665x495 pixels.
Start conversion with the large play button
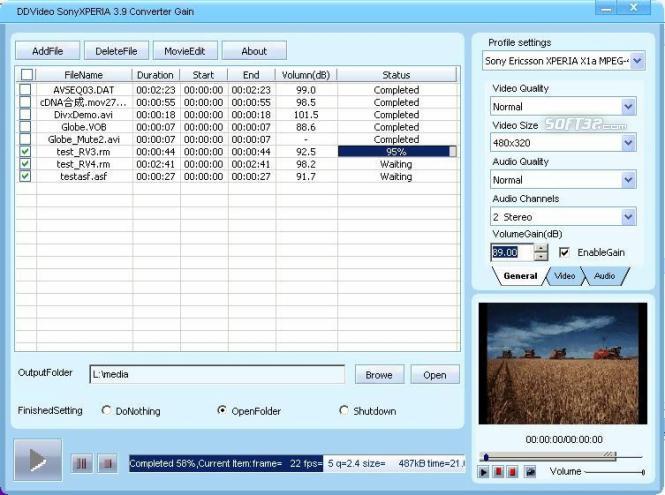(x=38, y=460)
